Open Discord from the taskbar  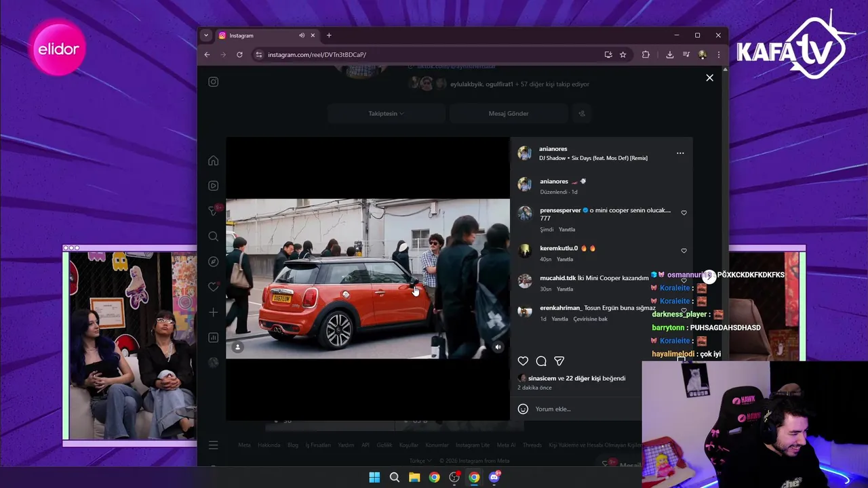[494, 477]
